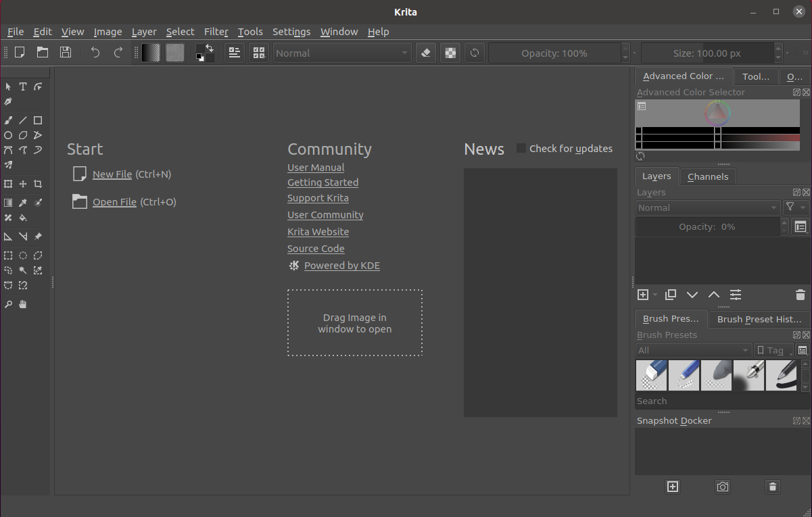
Task: Expand the All brush tag dropdown
Action: [693, 350]
